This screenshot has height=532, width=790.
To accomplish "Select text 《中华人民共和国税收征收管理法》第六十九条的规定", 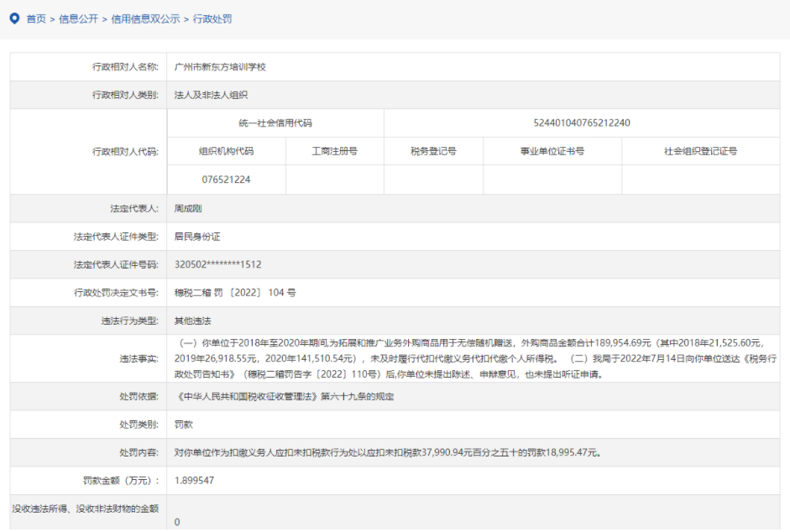I will tap(284, 396).
